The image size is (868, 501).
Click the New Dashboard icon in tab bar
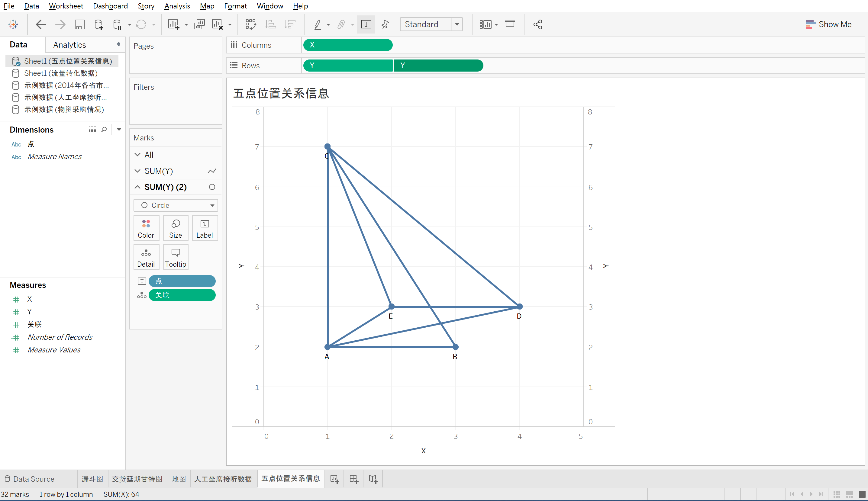(354, 479)
